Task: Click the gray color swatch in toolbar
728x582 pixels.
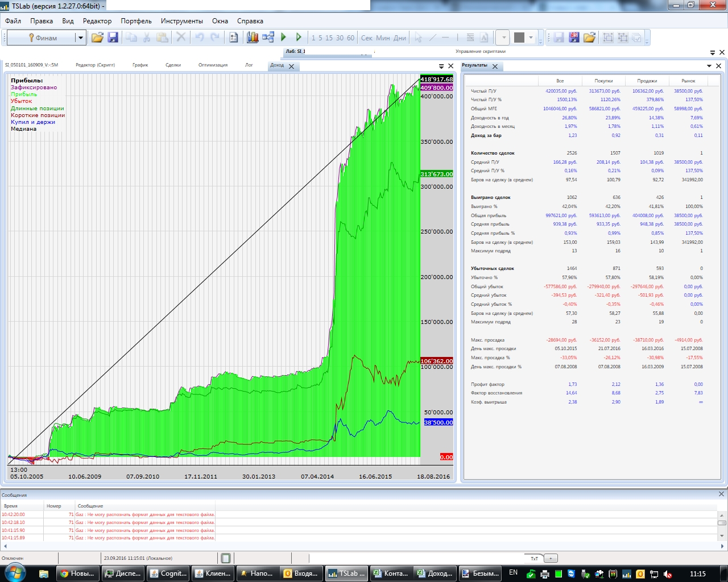Action: [519, 38]
